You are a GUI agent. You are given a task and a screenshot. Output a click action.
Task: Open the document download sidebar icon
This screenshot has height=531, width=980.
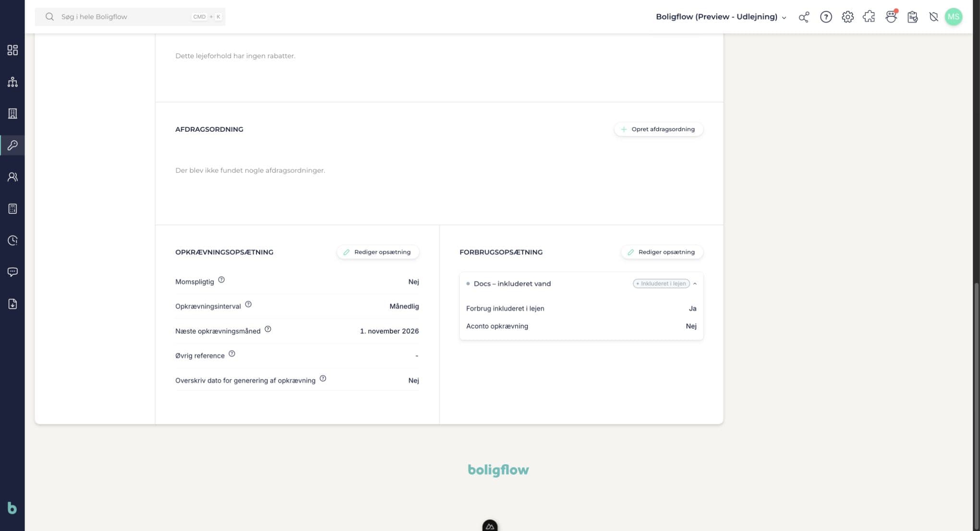tap(12, 304)
